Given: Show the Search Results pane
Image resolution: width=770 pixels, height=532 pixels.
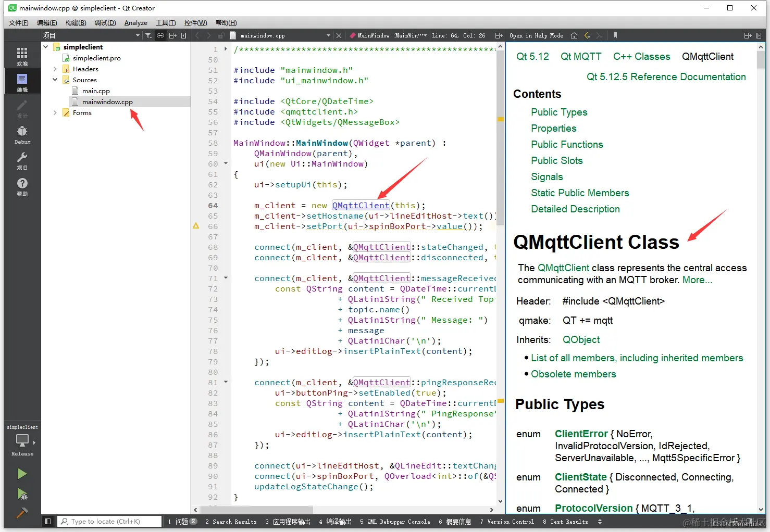Looking at the screenshot, I should [231, 522].
